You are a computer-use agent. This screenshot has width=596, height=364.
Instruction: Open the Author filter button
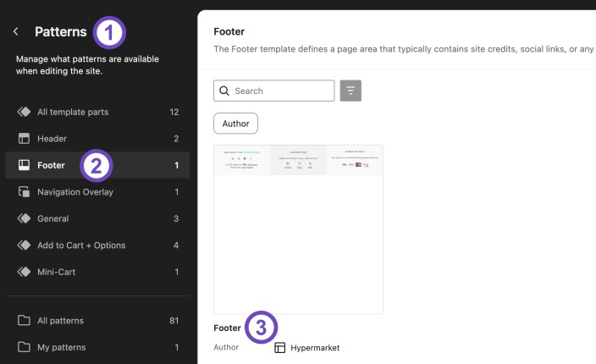click(x=235, y=123)
